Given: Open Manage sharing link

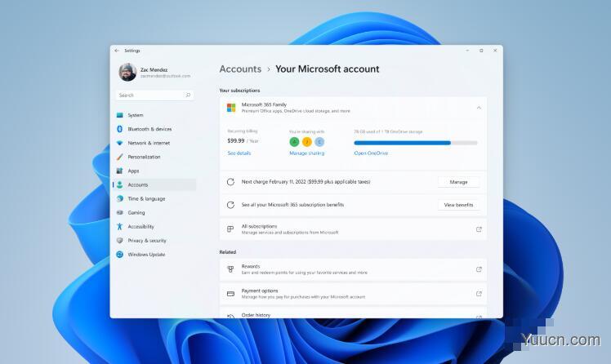Looking at the screenshot, I should (x=306, y=153).
